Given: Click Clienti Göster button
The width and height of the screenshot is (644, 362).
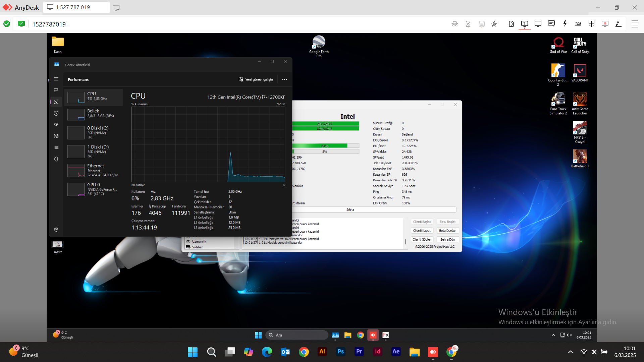Looking at the screenshot, I should tap(422, 239).
